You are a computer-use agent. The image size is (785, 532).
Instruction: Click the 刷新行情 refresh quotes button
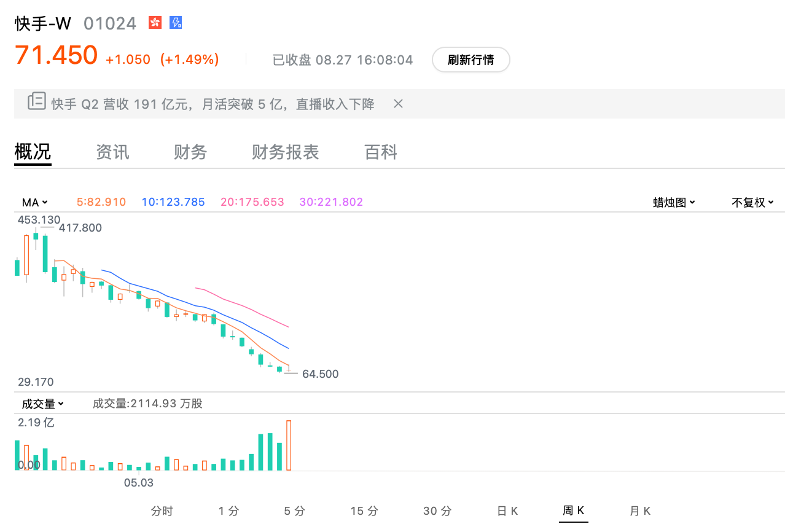click(x=471, y=60)
